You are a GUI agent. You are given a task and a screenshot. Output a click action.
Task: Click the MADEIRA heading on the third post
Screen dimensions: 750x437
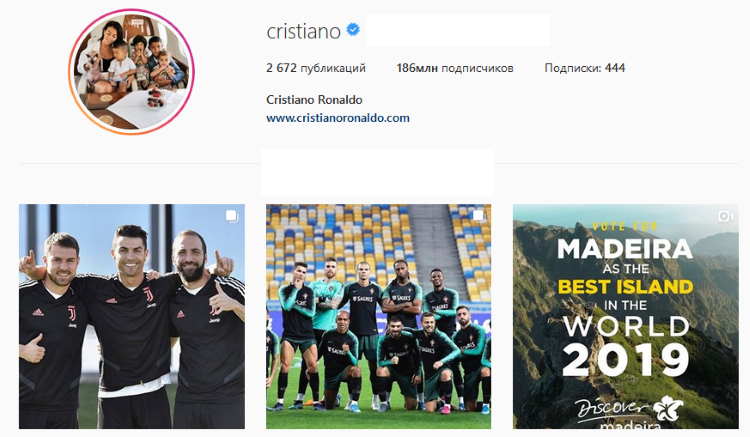tap(625, 249)
